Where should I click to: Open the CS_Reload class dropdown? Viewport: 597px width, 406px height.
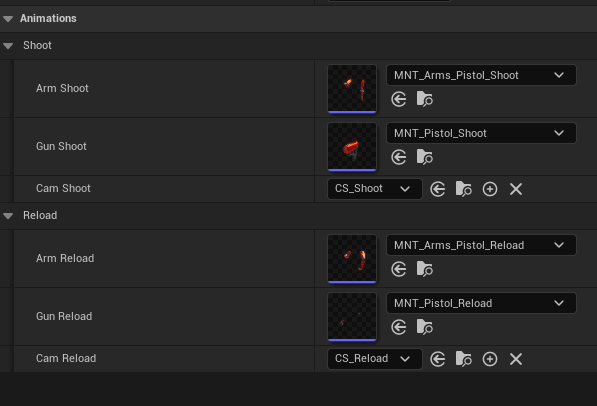tap(375, 358)
